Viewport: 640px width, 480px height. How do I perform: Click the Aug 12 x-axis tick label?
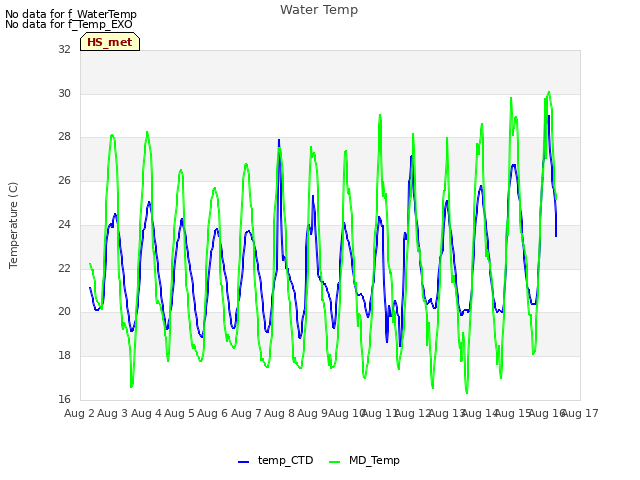click(413, 413)
